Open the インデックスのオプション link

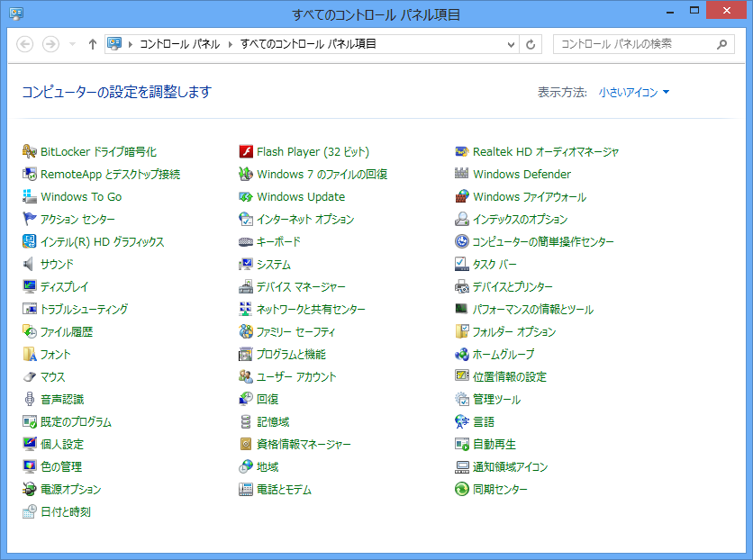(521, 220)
